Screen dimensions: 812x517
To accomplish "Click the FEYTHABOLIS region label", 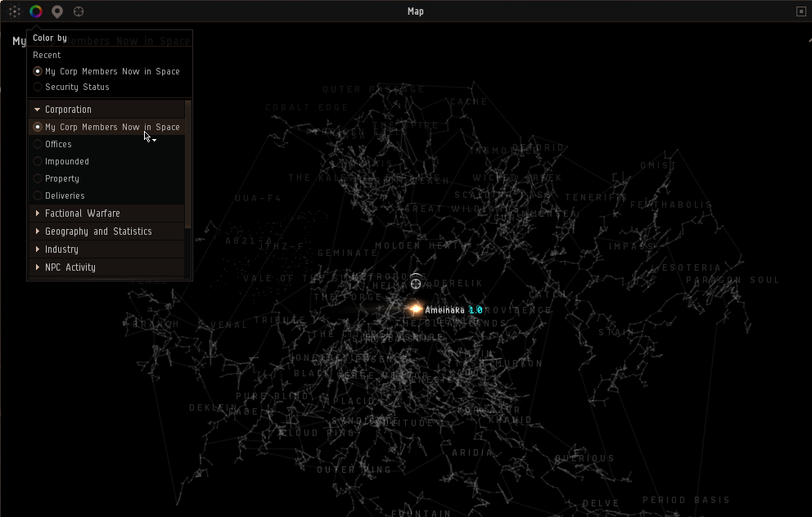I will point(671,205).
